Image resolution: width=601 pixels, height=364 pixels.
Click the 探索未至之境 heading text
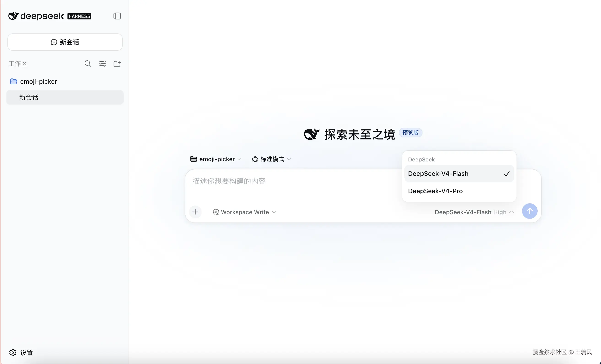(360, 134)
